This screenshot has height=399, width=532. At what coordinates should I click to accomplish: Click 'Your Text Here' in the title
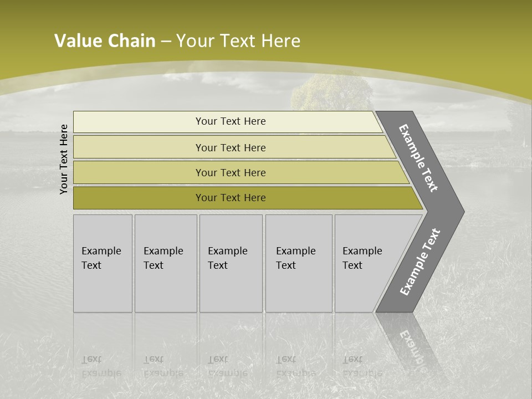[x=238, y=41]
